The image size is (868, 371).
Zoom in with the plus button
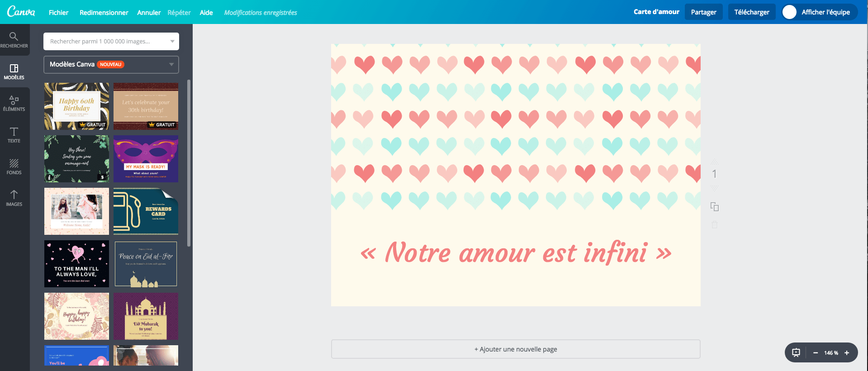coord(847,353)
